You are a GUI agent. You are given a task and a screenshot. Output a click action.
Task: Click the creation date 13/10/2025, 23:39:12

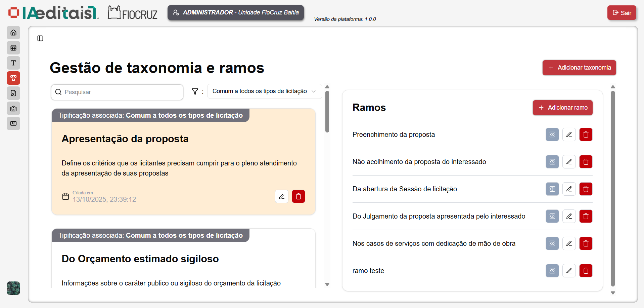104,199
